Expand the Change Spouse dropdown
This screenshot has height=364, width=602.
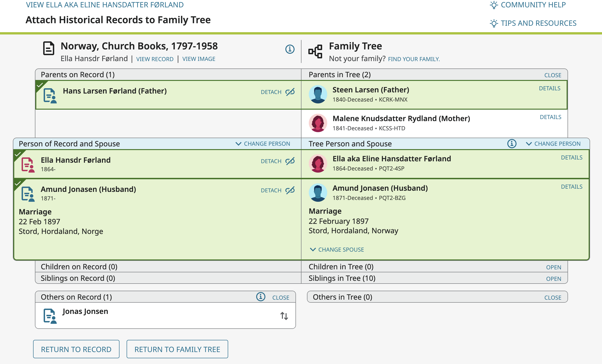[x=337, y=249]
